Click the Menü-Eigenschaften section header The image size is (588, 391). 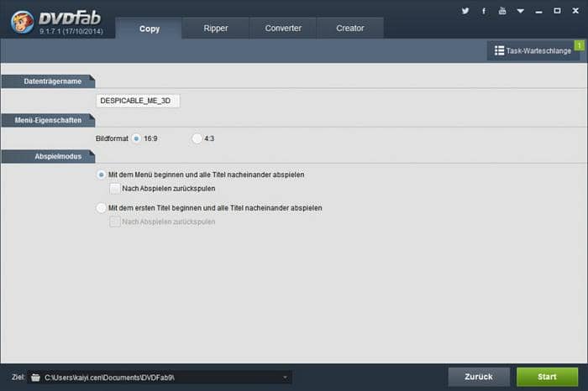tap(48, 120)
